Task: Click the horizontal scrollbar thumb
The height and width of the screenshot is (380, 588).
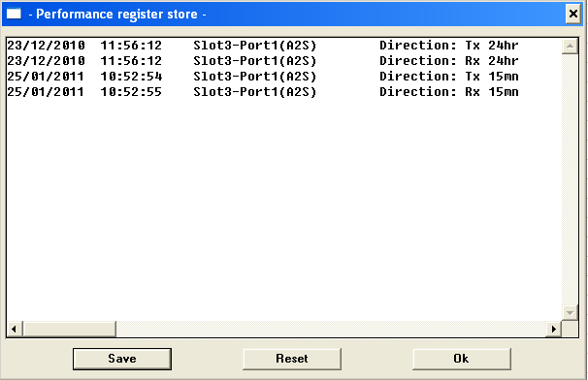Action: [69, 329]
